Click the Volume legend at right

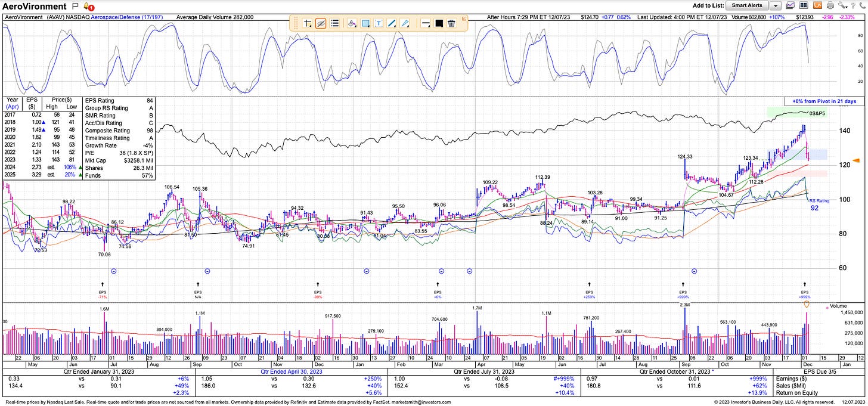(x=837, y=306)
